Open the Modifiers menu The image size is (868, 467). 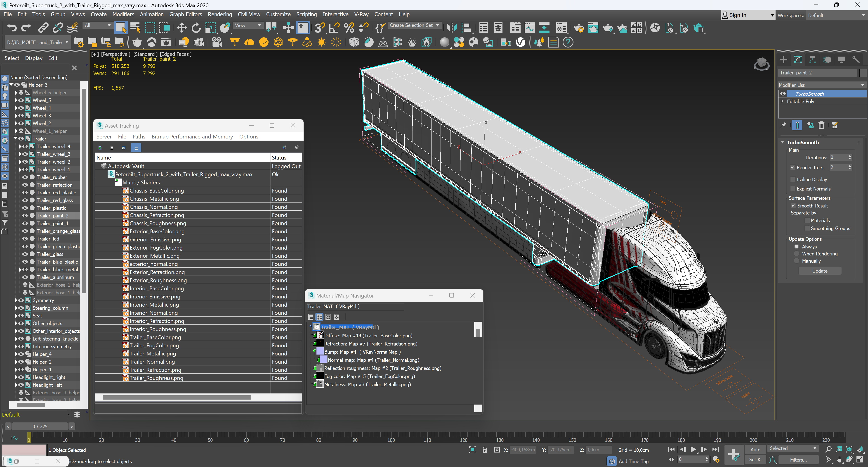click(x=123, y=14)
